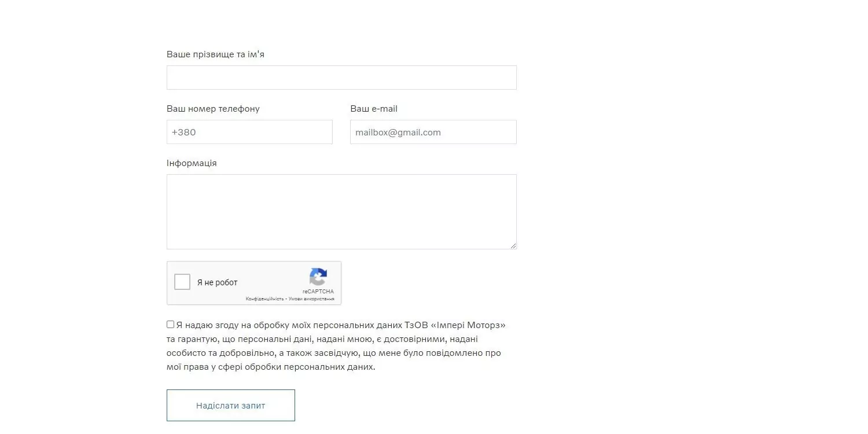Click the "Я не робот" text
The width and height of the screenshot is (868, 434).
coord(217,282)
